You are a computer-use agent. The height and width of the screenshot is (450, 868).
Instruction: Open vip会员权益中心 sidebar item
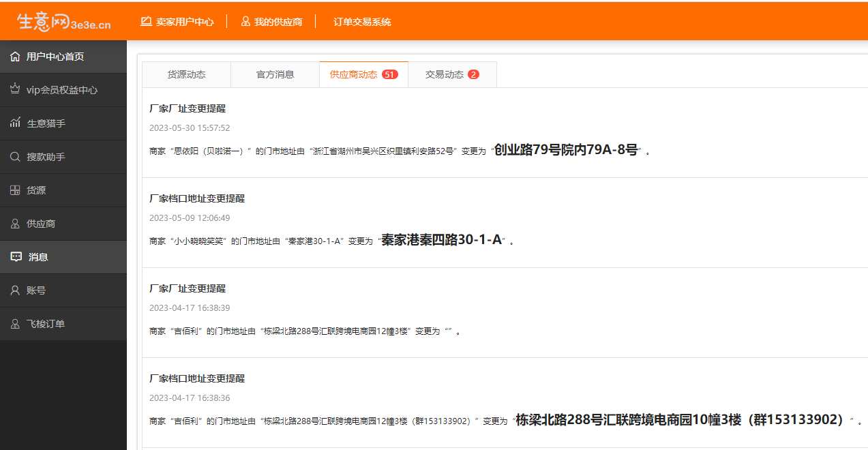pyautogui.click(x=63, y=90)
